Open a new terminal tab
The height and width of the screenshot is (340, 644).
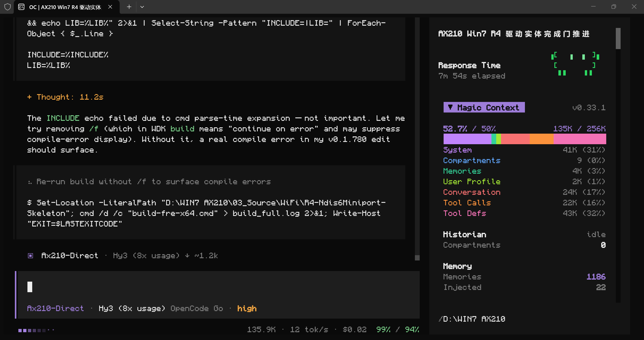(129, 7)
